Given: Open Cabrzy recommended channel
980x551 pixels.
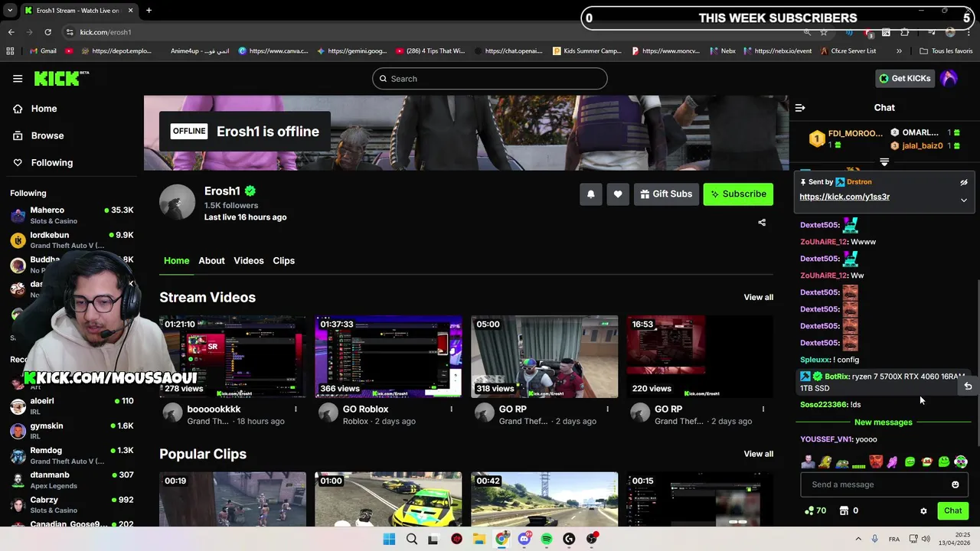Looking at the screenshot, I should [x=72, y=505].
